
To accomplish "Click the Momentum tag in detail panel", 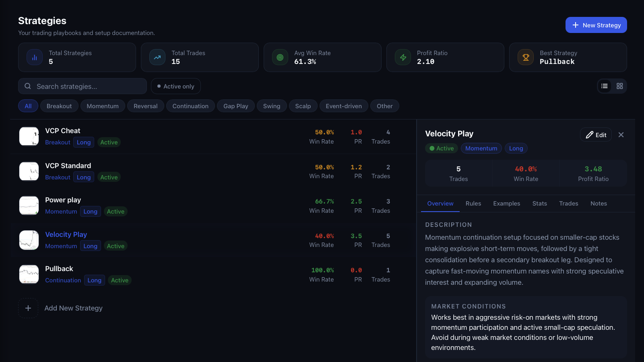I will point(481,148).
